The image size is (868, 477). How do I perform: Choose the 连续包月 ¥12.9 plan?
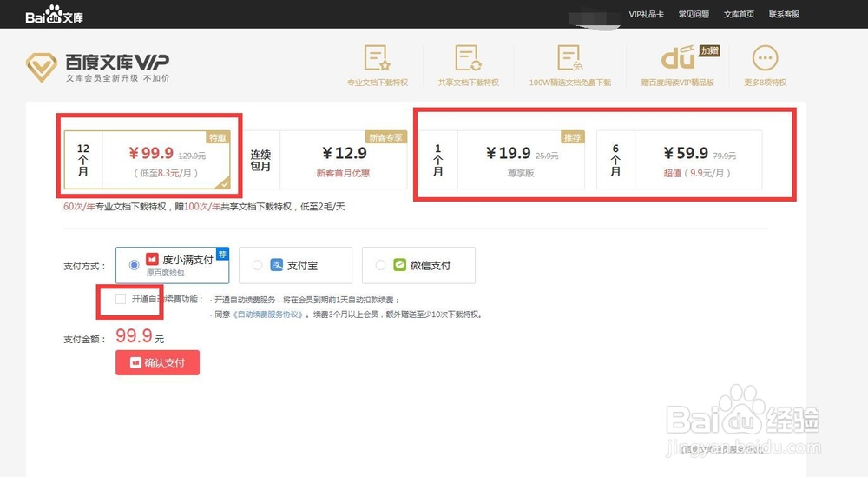[326, 160]
